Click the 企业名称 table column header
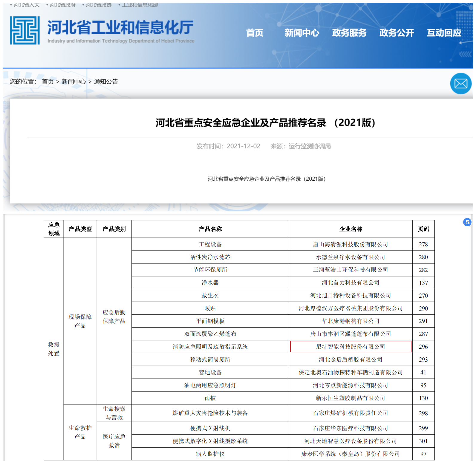Image resolution: width=476 pixels, height=464 pixels. pos(351,229)
